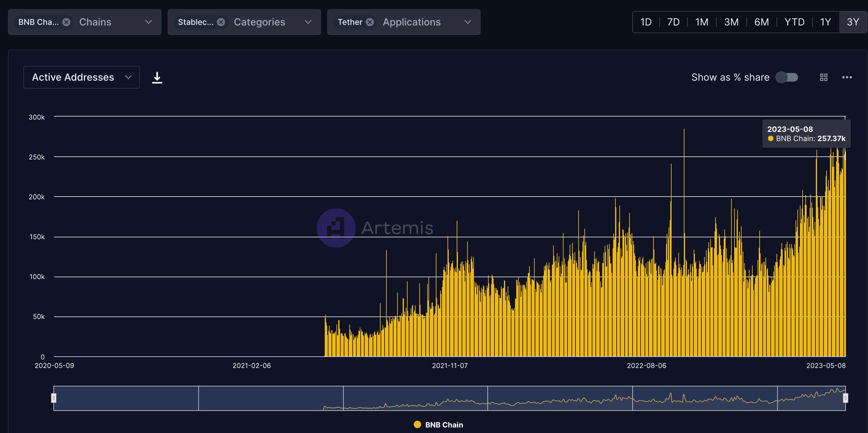Click the right range slider handle

845,398
